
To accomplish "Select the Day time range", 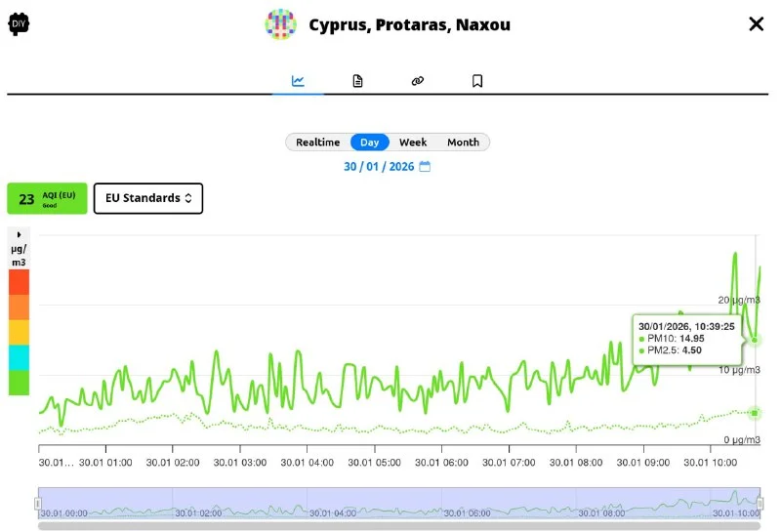I will click(x=369, y=143).
